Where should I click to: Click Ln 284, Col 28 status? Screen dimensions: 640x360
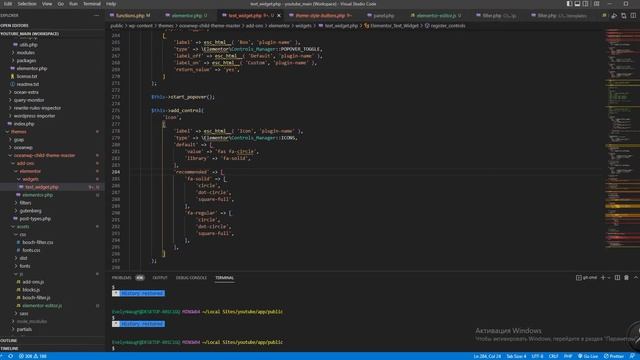487,356
